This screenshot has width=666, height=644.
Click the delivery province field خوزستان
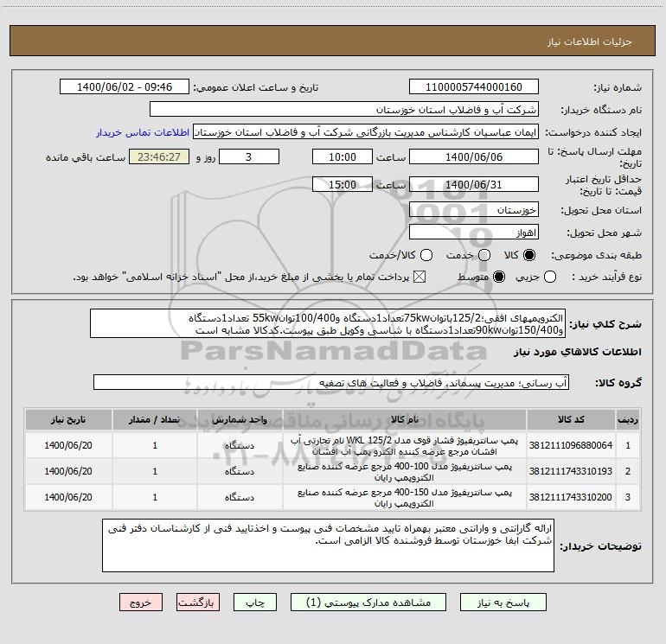pos(474,210)
